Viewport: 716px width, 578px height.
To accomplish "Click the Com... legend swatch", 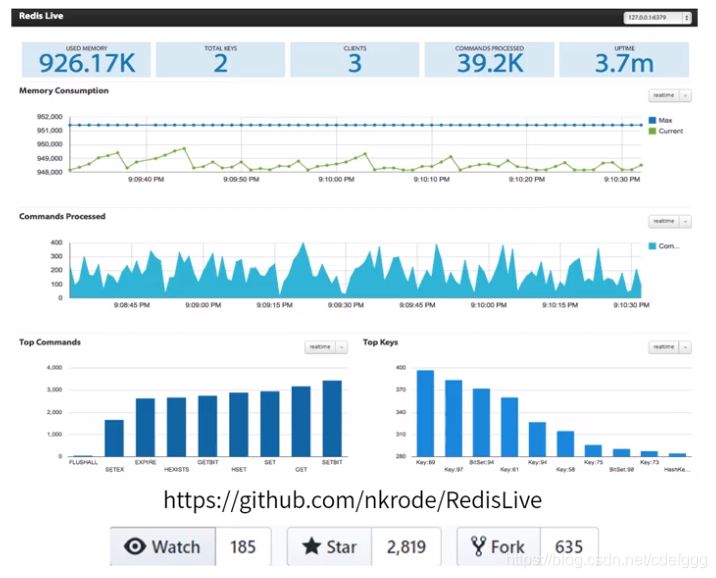I will click(652, 246).
